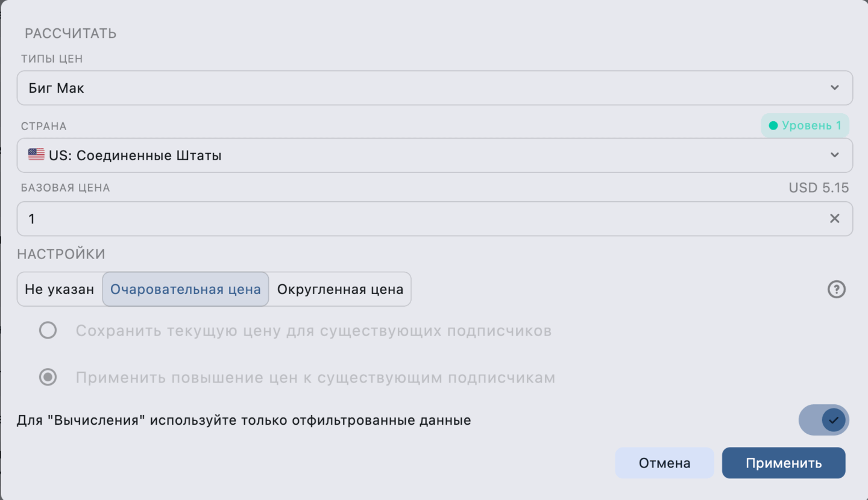Disable filtered data usage for Вычисления
This screenshot has height=500, width=868.
823,420
